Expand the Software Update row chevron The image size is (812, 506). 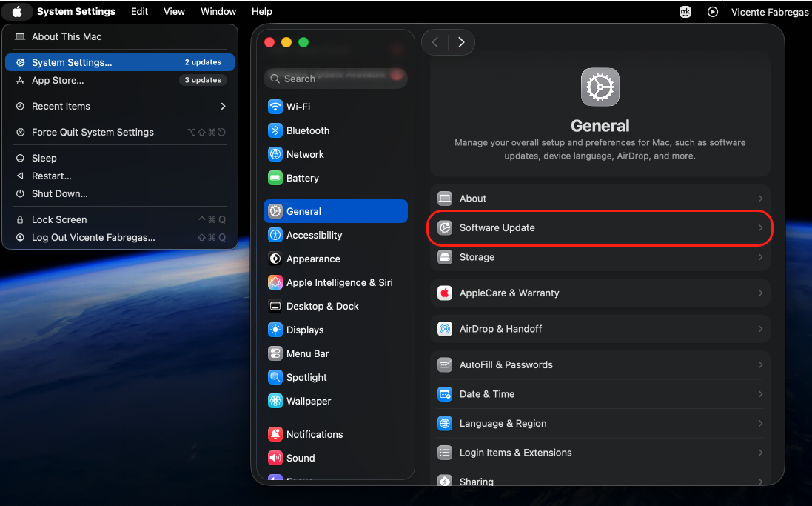[760, 227]
